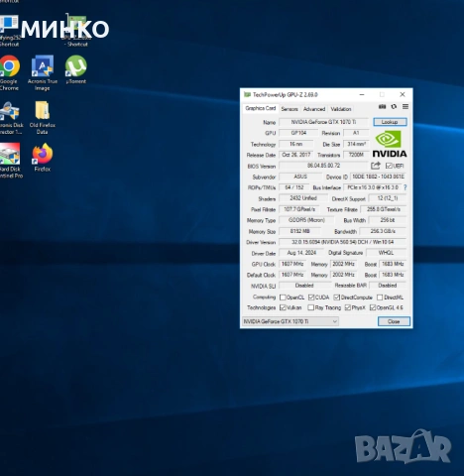The image size is (464, 476).
Task: Expand the GPU selection dropdown at bottom
Action: point(290,321)
